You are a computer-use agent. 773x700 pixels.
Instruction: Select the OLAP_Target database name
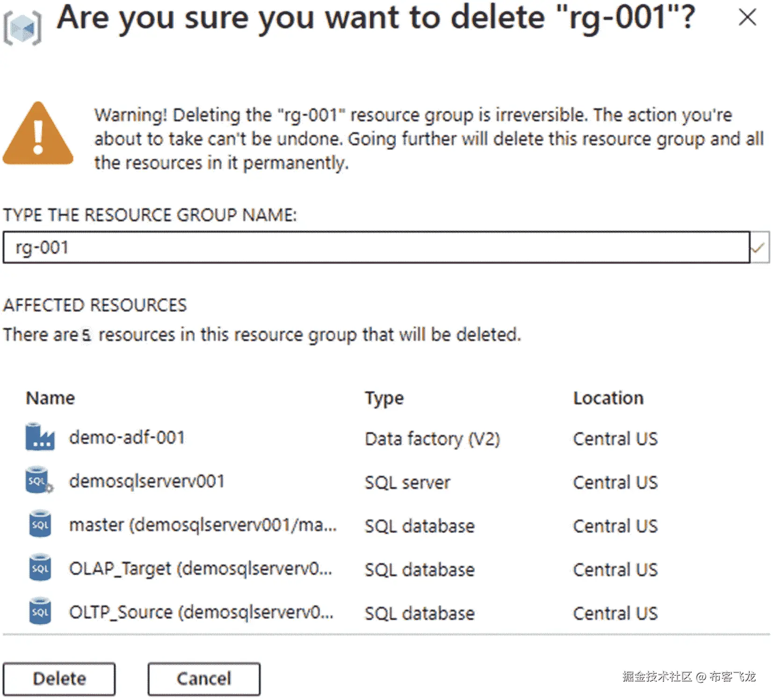tap(201, 569)
